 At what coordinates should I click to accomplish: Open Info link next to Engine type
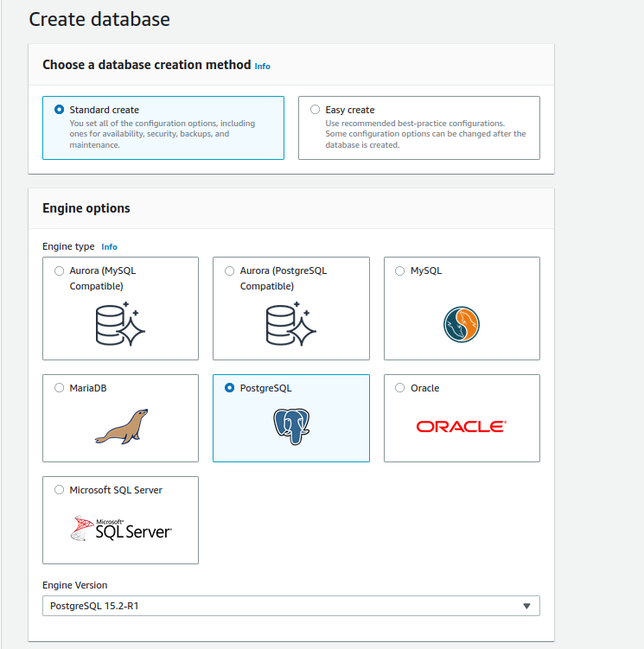tap(109, 246)
